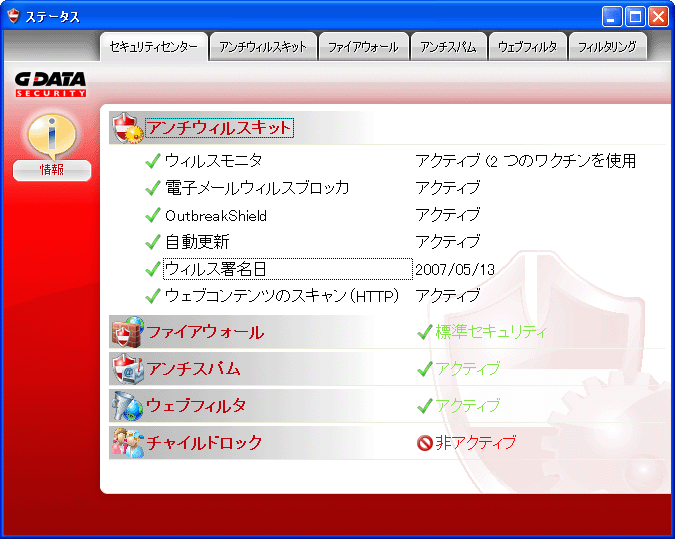This screenshot has height=539, width=675.
Task: Click the virus signature date 2007/05/13
Action: [x=455, y=270]
